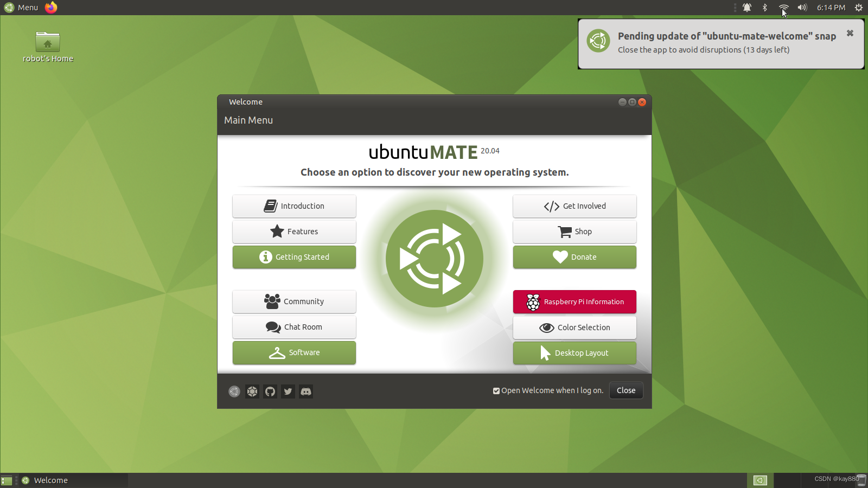Open the Chat Room

(x=294, y=327)
